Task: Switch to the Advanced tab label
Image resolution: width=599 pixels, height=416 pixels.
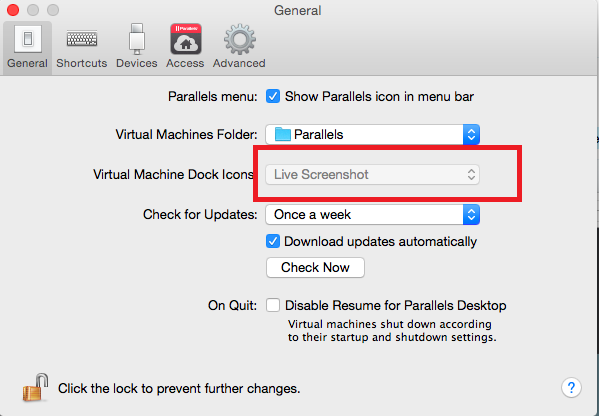Action: click(x=239, y=63)
